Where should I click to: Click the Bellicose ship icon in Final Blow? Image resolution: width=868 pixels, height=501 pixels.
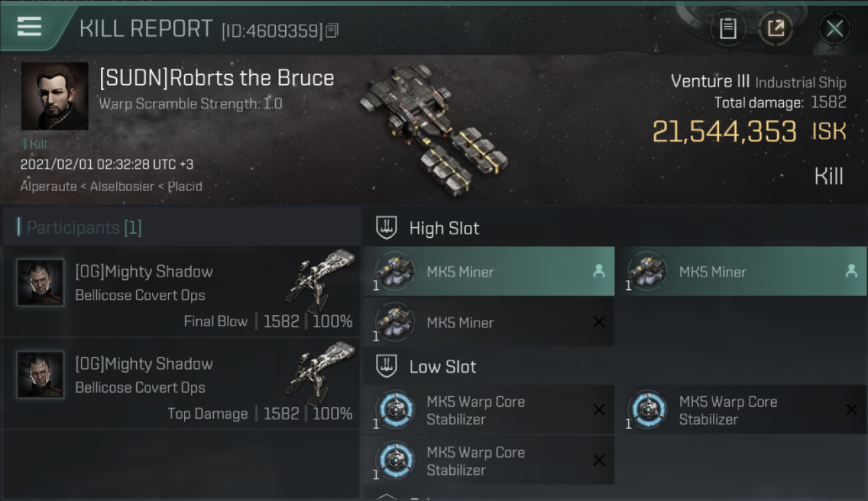[x=321, y=281]
